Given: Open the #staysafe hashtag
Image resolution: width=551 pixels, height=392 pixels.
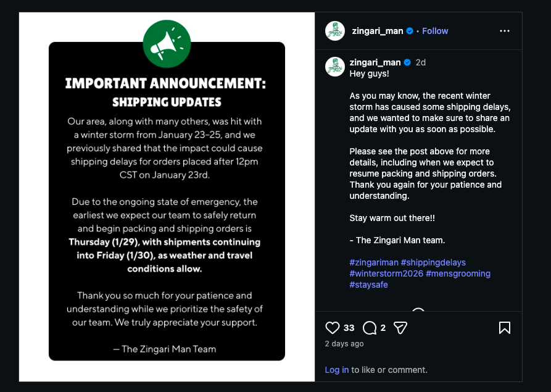Looking at the screenshot, I should [x=368, y=285].
